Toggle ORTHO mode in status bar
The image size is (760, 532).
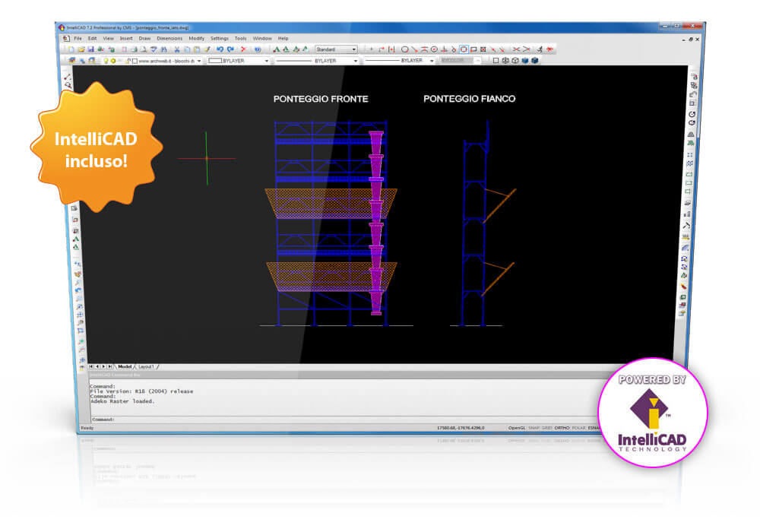pyautogui.click(x=562, y=428)
